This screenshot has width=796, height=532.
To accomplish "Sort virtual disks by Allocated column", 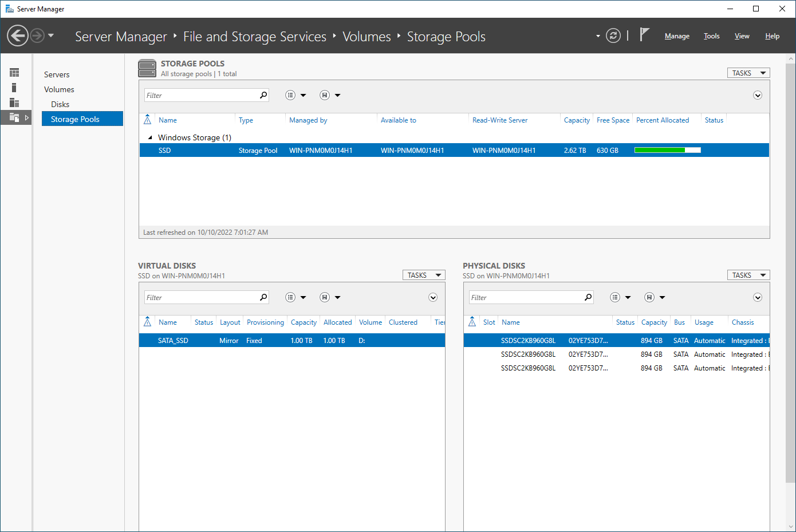I will point(337,322).
